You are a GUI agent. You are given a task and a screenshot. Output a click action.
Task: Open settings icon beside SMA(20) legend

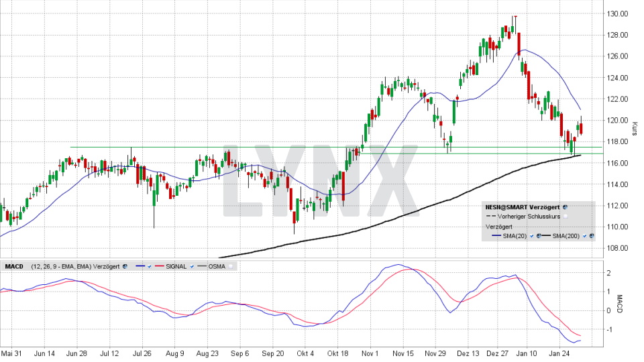[x=539, y=236]
